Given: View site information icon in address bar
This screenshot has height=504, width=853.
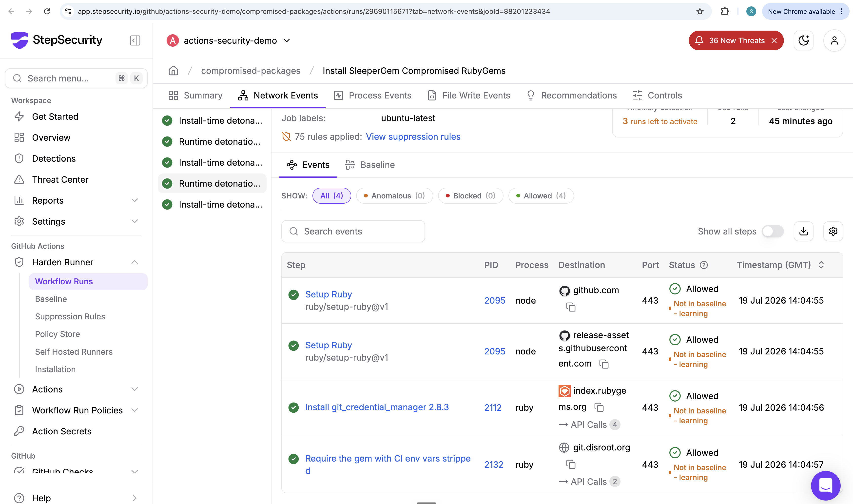Looking at the screenshot, I should coord(68,11).
